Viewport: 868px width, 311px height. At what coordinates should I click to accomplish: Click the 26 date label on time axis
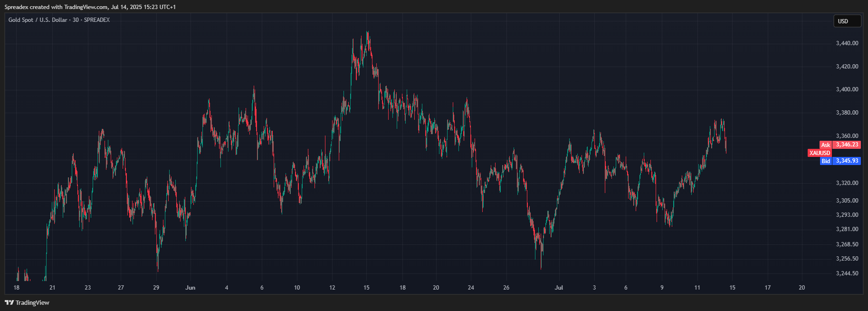(x=506, y=288)
